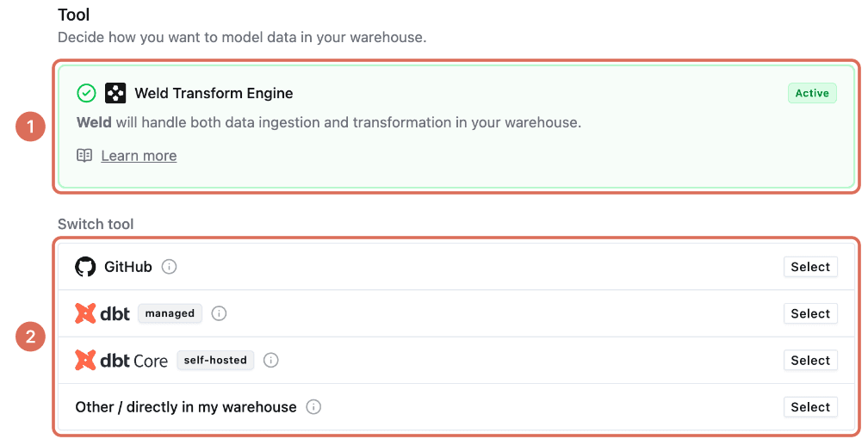Click the 'Other / directly in my warehouse' label
Image resolution: width=868 pixels, height=439 pixels.
pos(186,407)
